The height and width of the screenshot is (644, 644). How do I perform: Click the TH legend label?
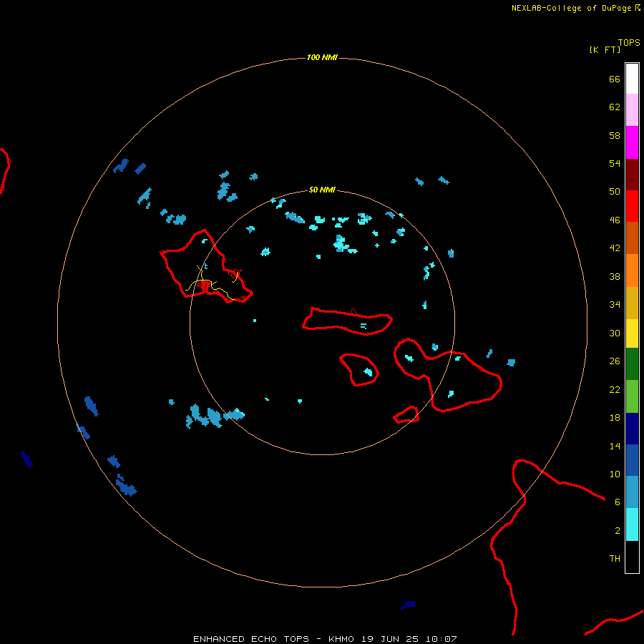coord(615,559)
